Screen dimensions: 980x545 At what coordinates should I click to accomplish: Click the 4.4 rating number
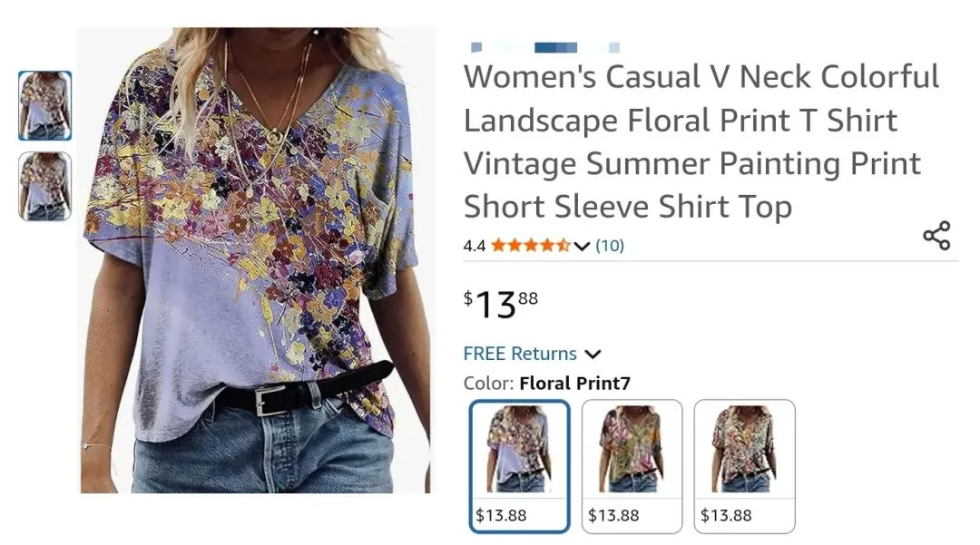tap(475, 246)
